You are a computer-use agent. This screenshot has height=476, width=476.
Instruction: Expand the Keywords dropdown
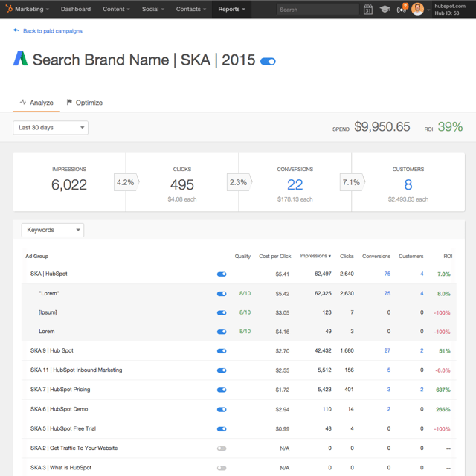(52, 231)
